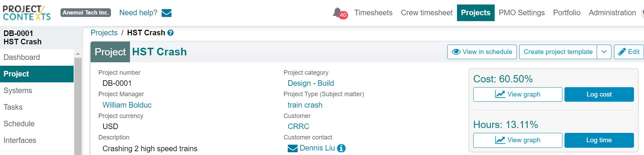This screenshot has height=155, width=644.
Task: Open William Bolduc project manager link
Action: point(127,105)
